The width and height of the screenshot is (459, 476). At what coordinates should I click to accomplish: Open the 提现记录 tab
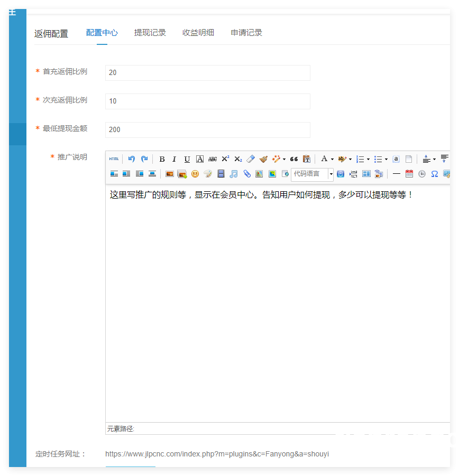[150, 33]
